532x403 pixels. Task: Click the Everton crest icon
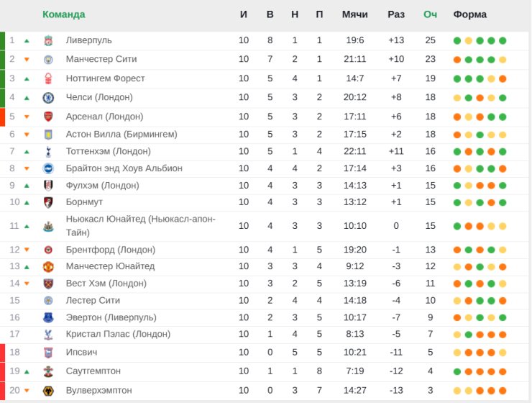[x=48, y=317]
